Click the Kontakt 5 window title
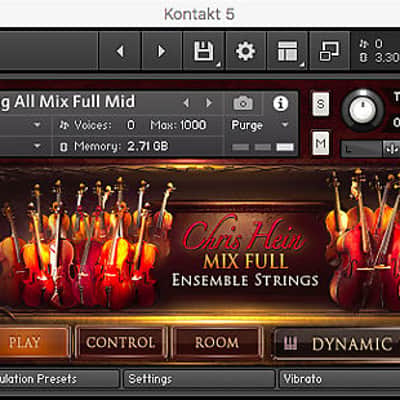The height and width of the screenshot is (400, 400). pos(199,14)
